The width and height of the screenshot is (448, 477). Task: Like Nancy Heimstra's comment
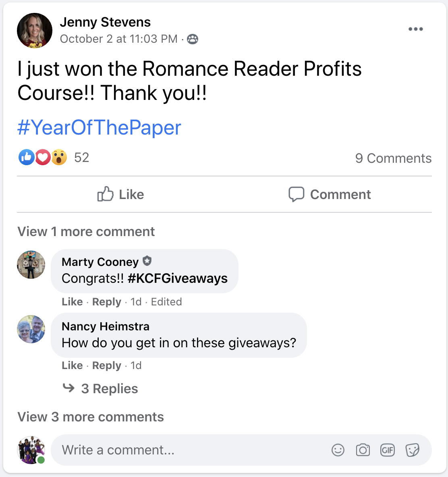pyautogui.click(x=72, y=365)
